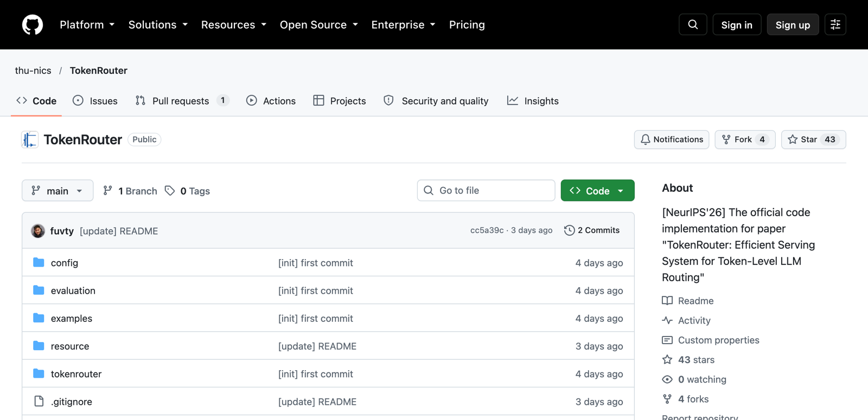
Task: Click fuvty's avatar image
Action: point(38,230)
